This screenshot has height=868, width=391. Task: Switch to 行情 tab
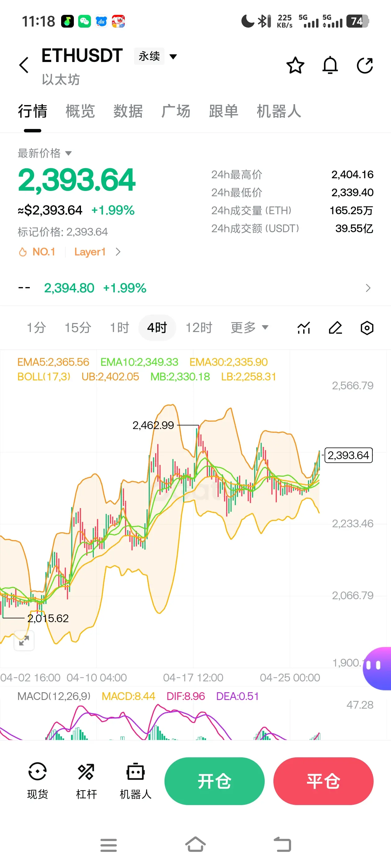(32, 112)
